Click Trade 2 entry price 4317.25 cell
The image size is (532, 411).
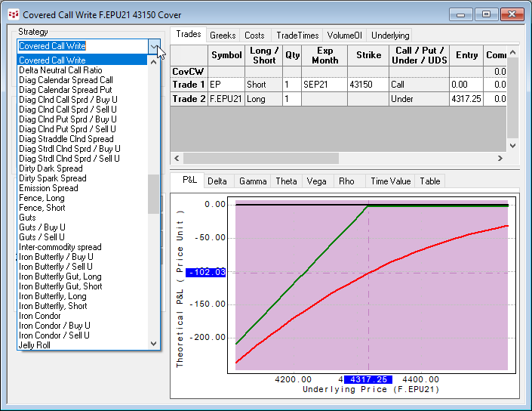(467, 99)
